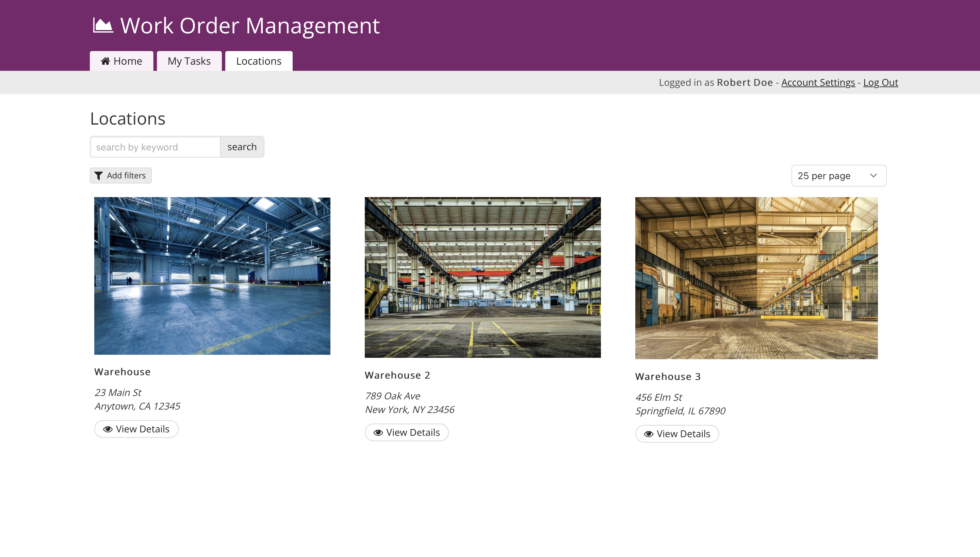Open the Locations tab
The width and height of the screenshot is (980, 557).
(259, 61)
